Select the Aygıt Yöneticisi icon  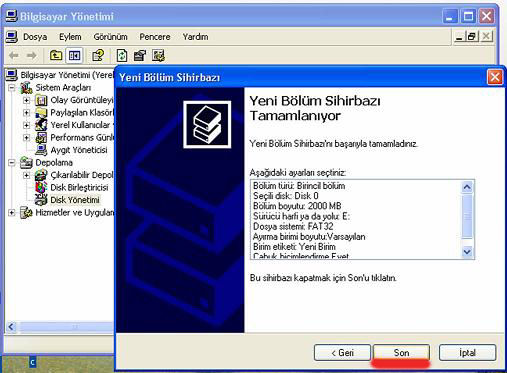(41, 150)
